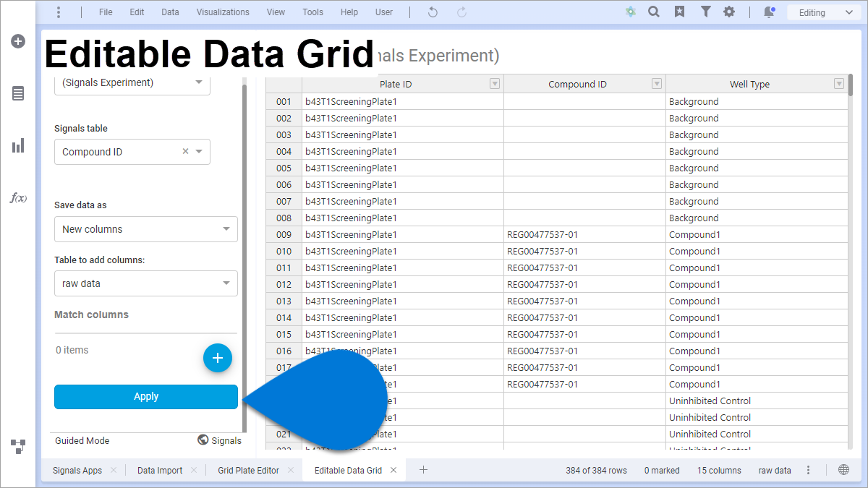Click the Redo arrow icon
The width and height of the screenshot is (868, 488).
coord(461,12)
